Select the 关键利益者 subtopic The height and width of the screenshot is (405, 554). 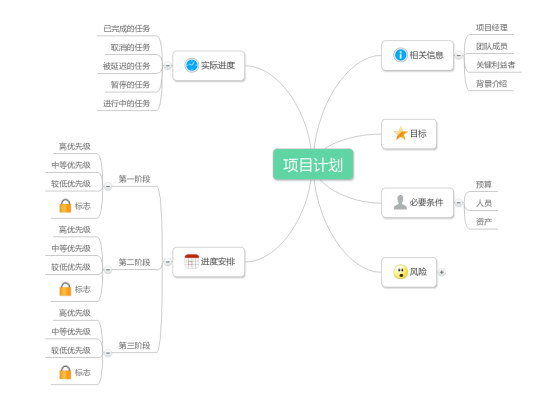coord(495,65)
